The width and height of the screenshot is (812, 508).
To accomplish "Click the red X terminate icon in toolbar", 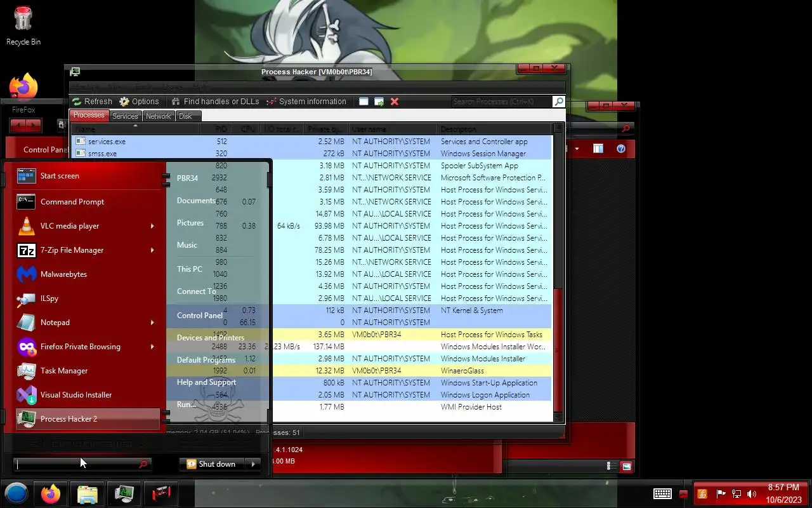I will pyautogui.click(x=395, y=102).
